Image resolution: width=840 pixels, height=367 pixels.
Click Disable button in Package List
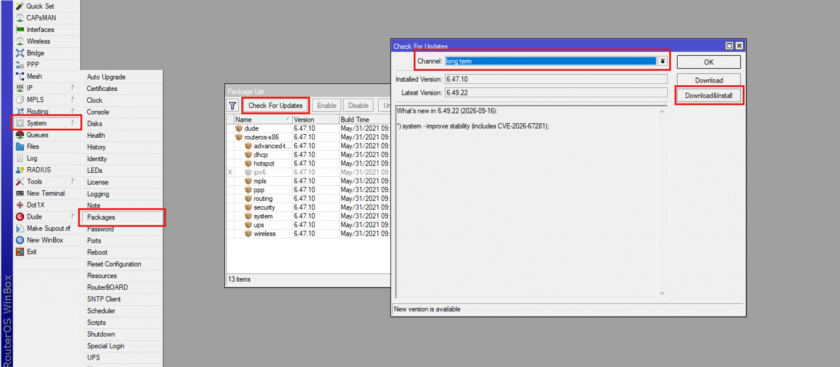click(x=358, y=106)
